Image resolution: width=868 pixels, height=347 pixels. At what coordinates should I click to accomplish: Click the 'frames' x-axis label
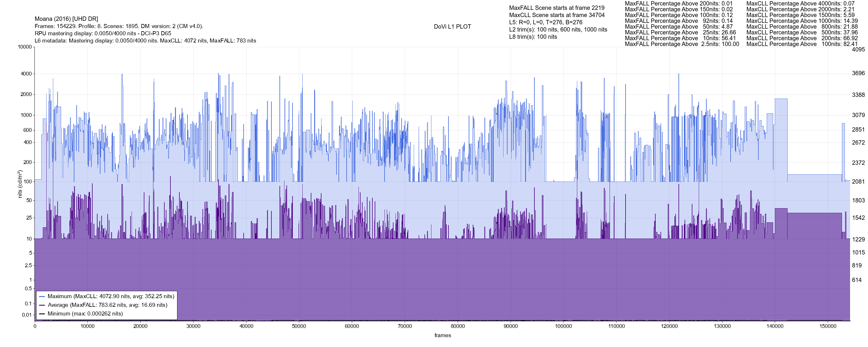coord(442,335)
